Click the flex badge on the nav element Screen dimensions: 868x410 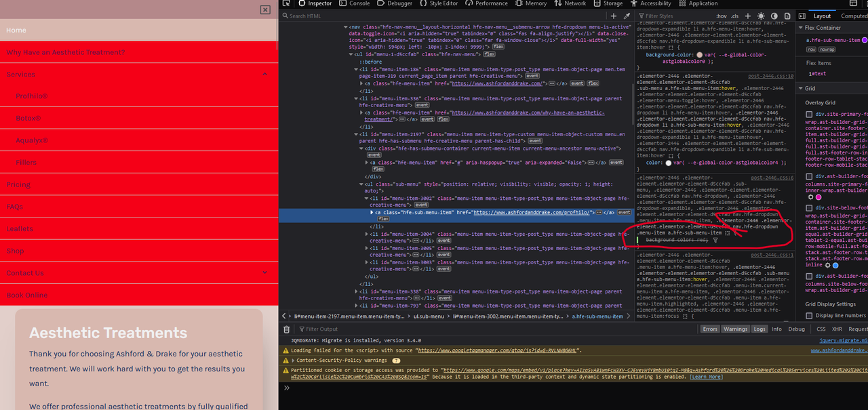(x=498, y=47)
